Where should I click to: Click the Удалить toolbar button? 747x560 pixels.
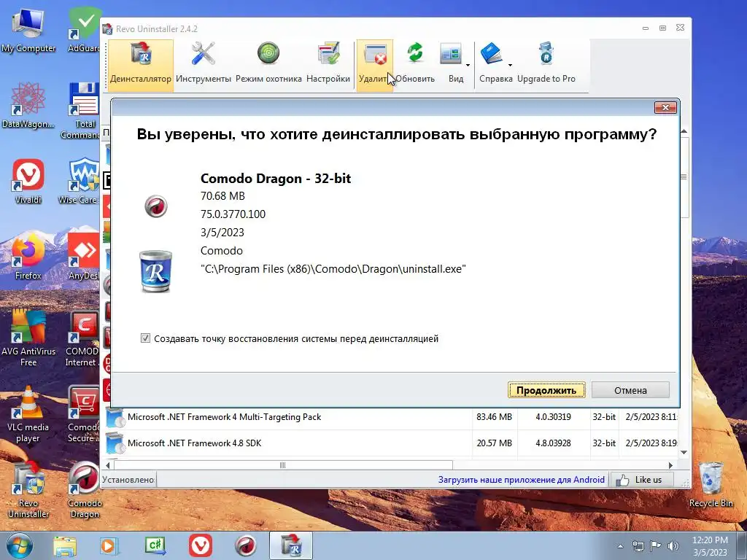click(x=375, y=65)
